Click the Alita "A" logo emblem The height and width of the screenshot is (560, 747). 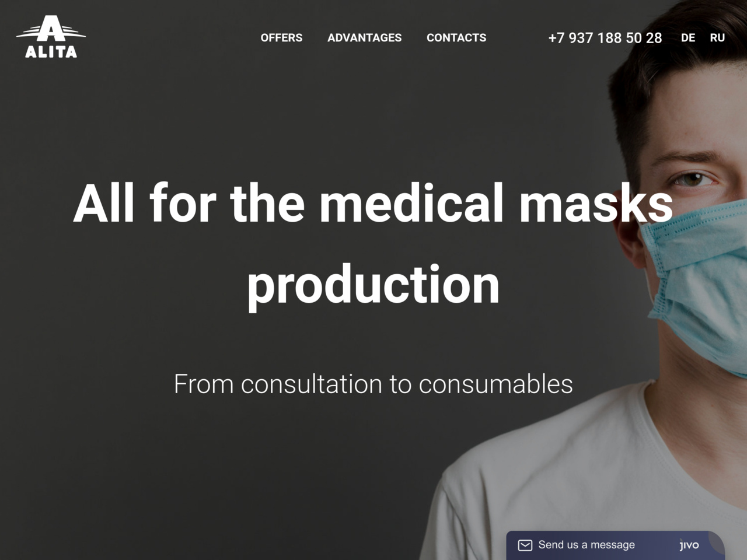point(51,29)
